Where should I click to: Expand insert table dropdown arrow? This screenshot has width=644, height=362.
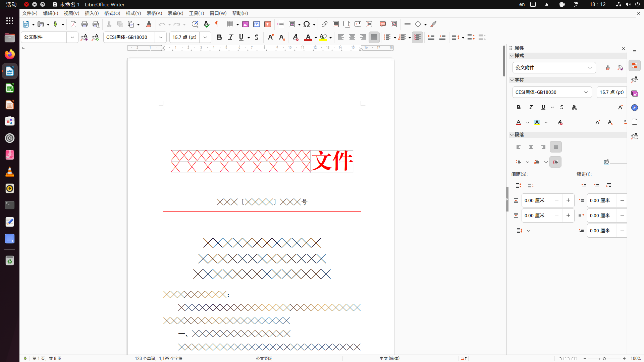coord(237,24)
